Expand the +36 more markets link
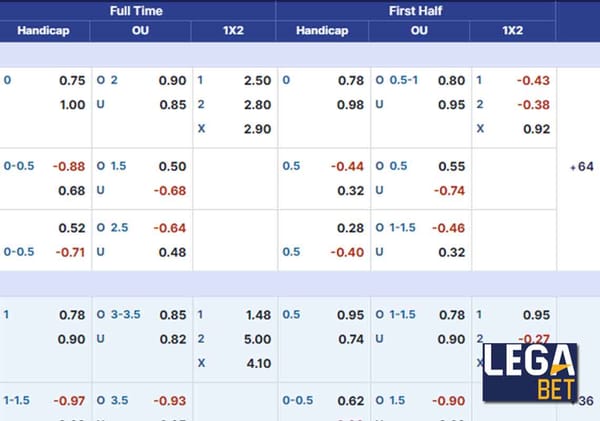This screenshot has width=600, height=421. coord(585,401)
